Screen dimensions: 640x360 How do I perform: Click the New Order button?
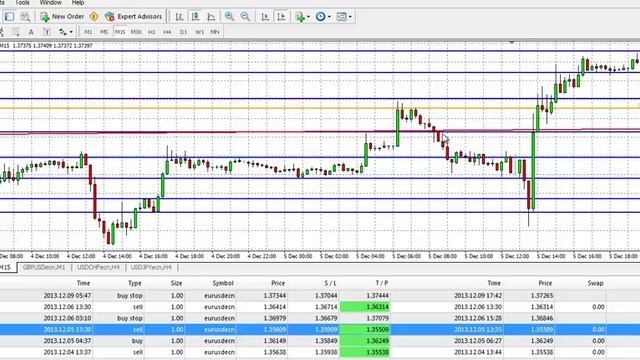(x=62, y=17)
